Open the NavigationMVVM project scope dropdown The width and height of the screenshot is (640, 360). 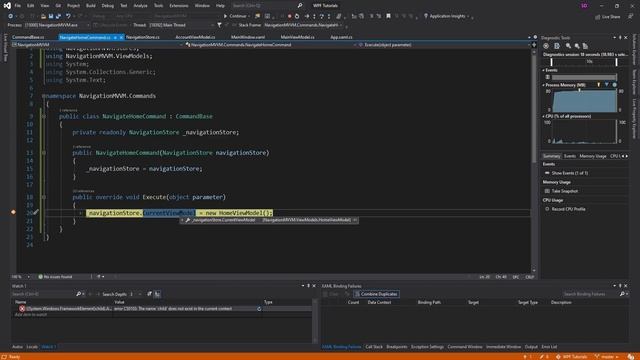tap(97, 45)
